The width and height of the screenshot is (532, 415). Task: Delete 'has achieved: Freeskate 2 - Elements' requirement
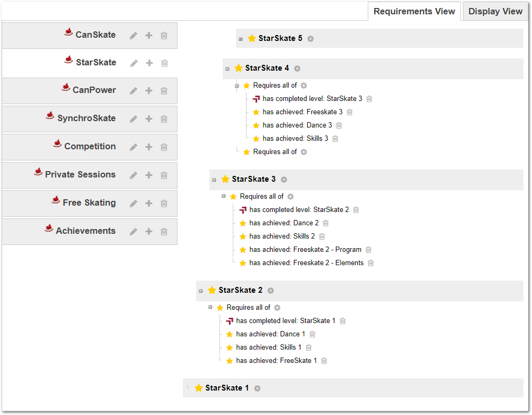pyautogui.click(x=371, y=263)
